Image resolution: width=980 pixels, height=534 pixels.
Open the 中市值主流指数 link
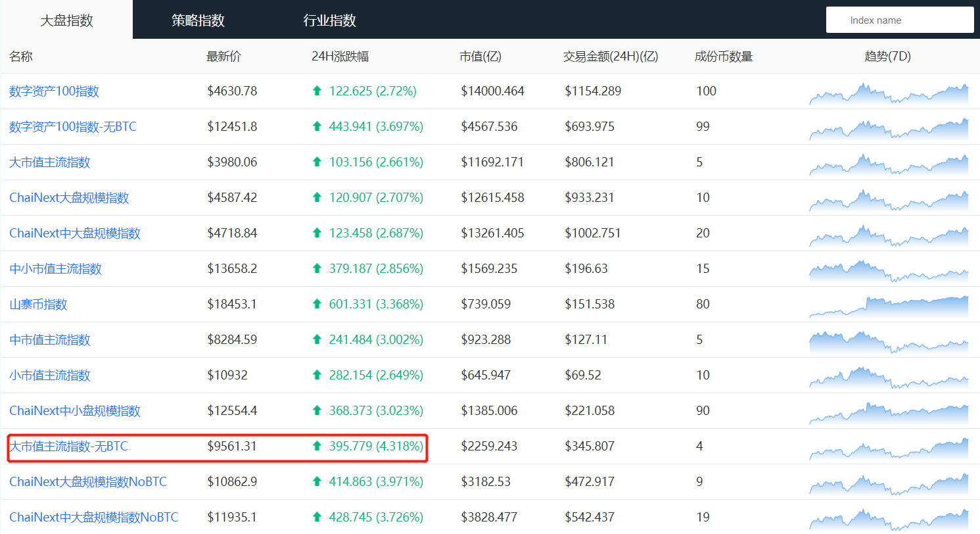point(50,340)
